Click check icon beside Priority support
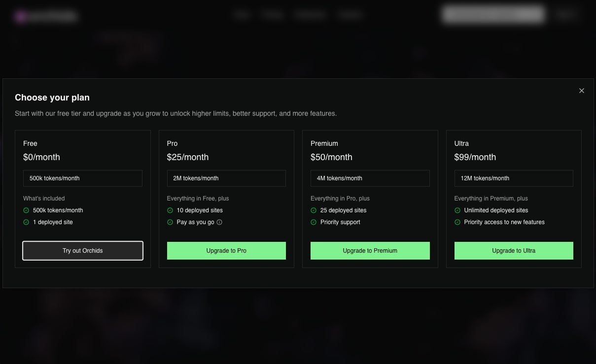 [314, 222]
